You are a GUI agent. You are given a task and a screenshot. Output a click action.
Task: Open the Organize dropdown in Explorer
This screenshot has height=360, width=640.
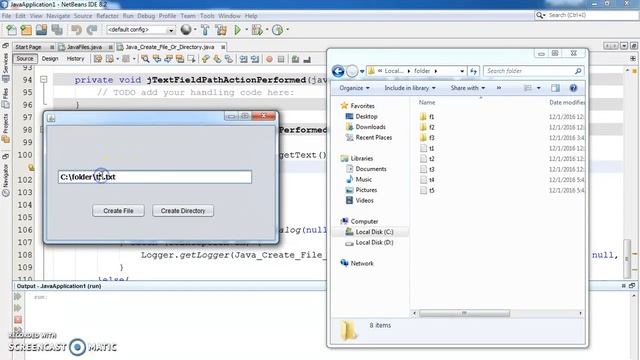click(x=354, y=88)
